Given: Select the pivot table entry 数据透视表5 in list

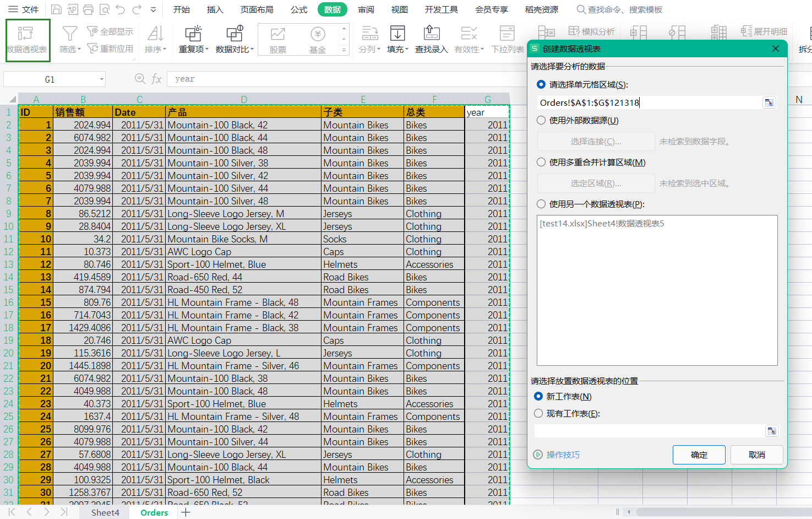Looking at the screenshot, I should pos(602,223).
